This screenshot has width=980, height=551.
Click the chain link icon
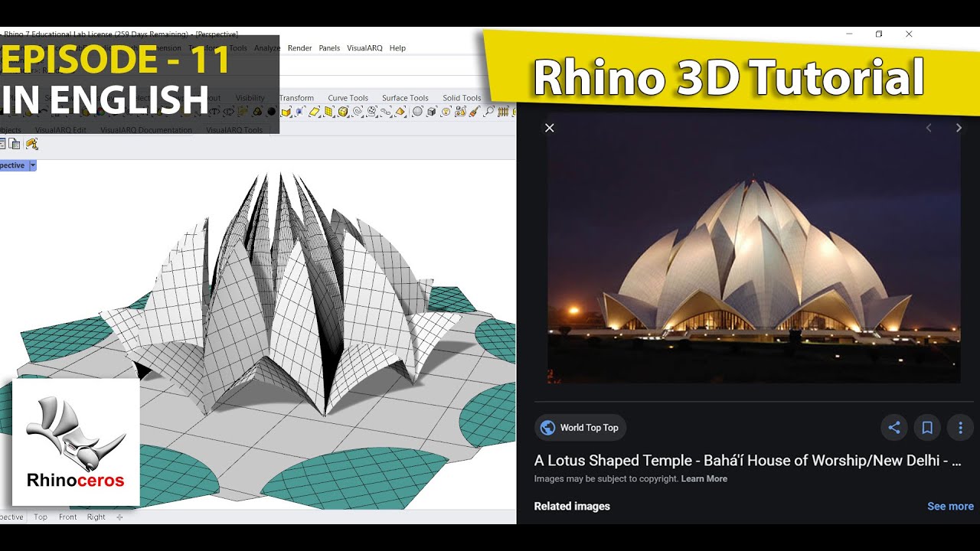click(x=386, y=112)
